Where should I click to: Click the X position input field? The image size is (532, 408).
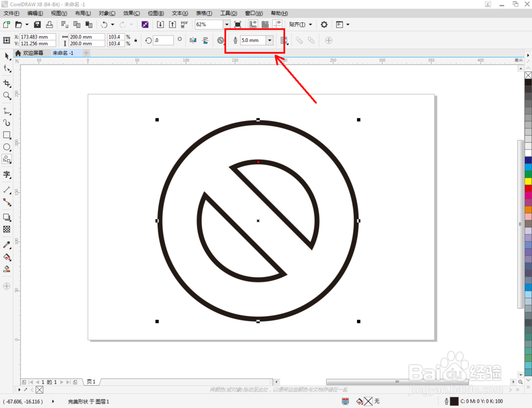point(38,37)
